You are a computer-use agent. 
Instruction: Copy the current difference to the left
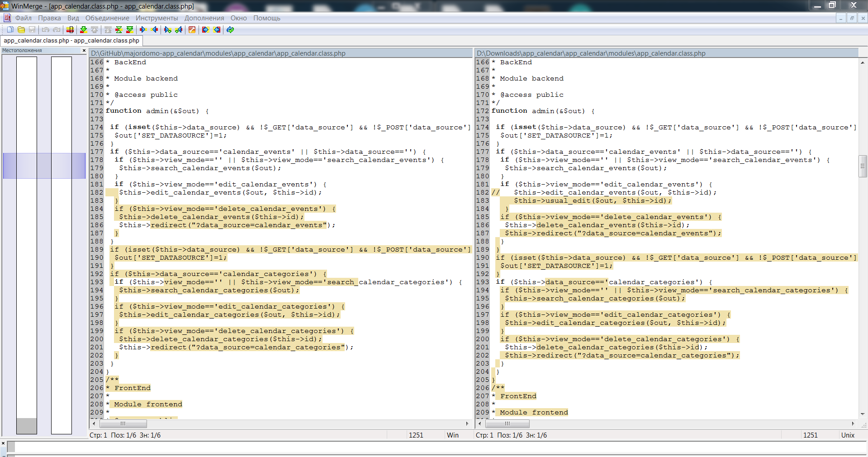[155, 30]
